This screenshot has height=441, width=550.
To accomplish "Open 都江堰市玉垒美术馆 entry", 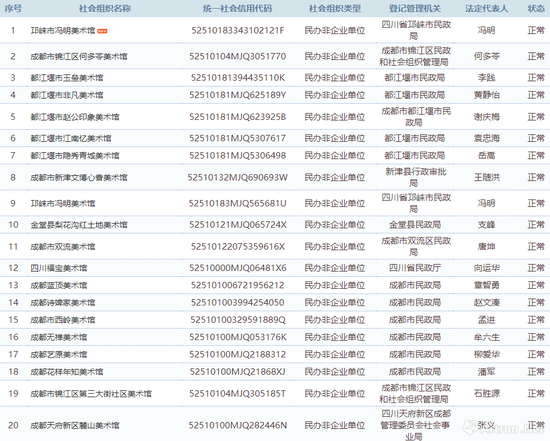I will [x=67, y=78].
